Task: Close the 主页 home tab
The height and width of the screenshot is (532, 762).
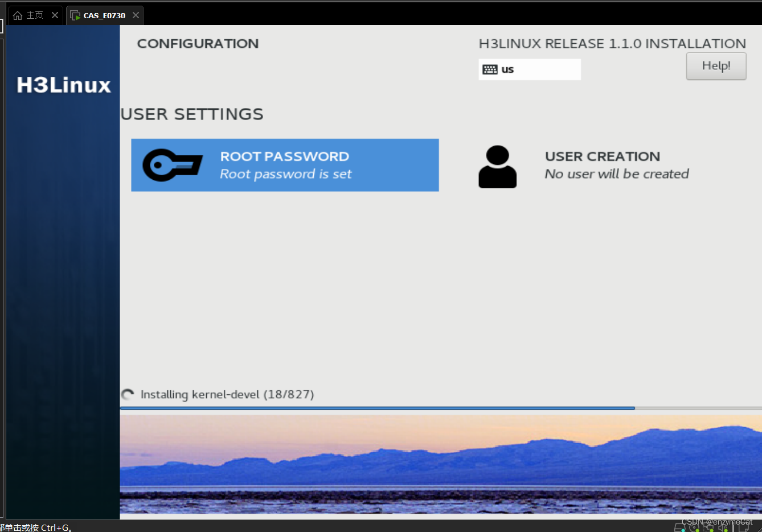Action: coord(55,15)
